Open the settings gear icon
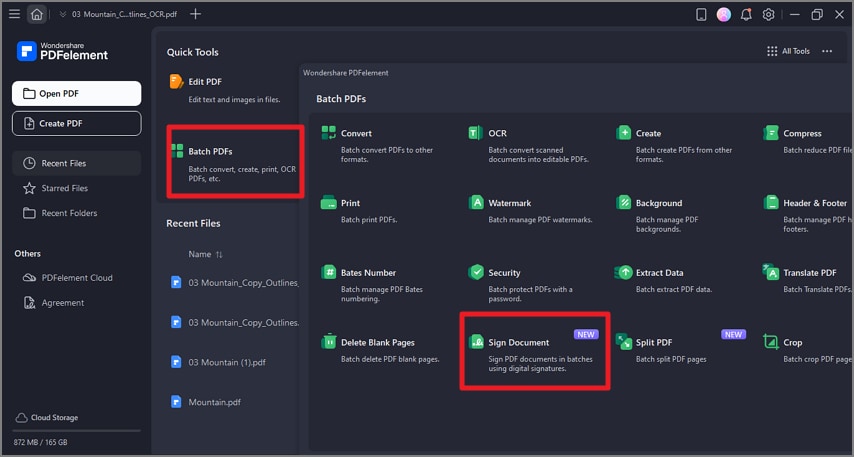Viewport: 854px width, 457px height. point(769,15)
